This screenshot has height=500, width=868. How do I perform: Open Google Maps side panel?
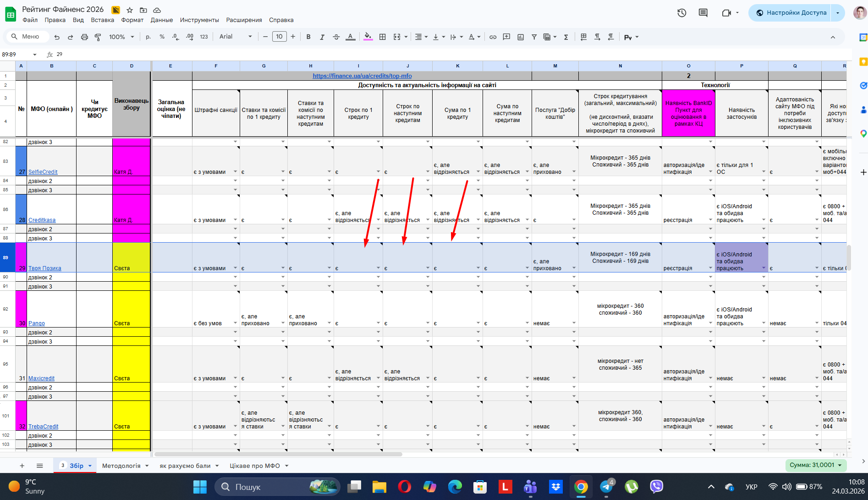863,133
